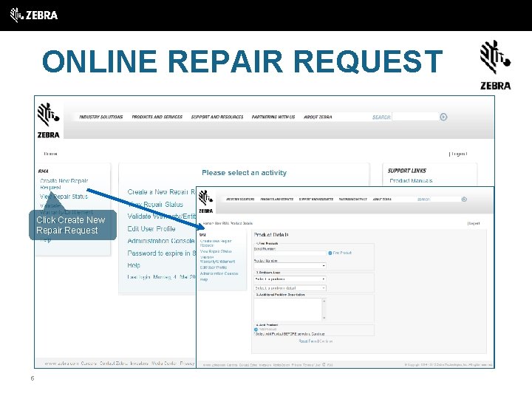The height and width of the screenshot is (399, 532).
Task: Click View Repair Status in front page sidebar
Action: coord(216,251)
